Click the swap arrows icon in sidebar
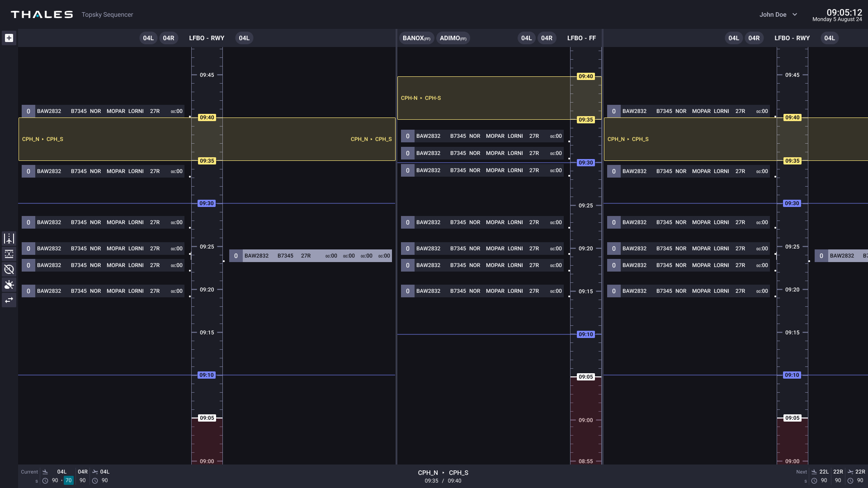 pos(9,300)
